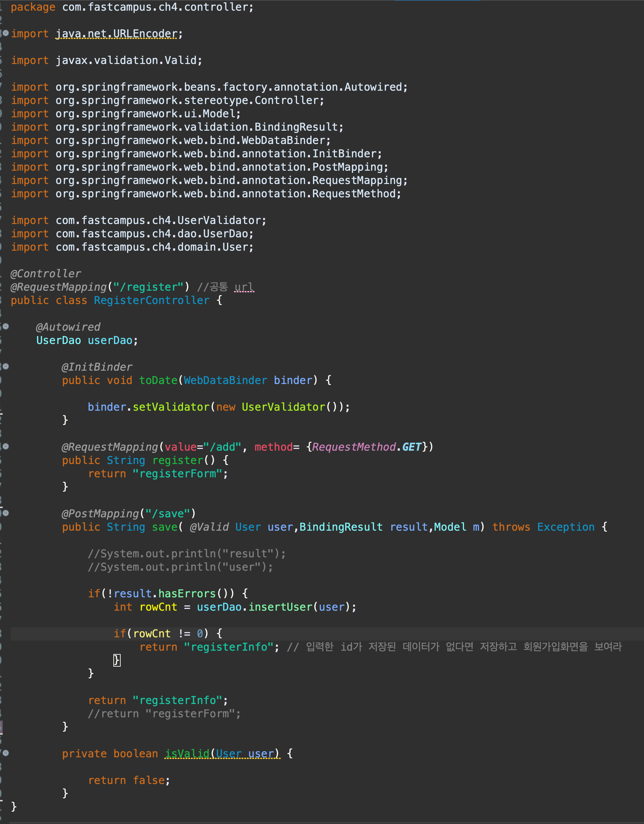644x824 pixels.
Task: Click the underlined url word in comment
Action: pyautogui.click(x=244, y=287)
